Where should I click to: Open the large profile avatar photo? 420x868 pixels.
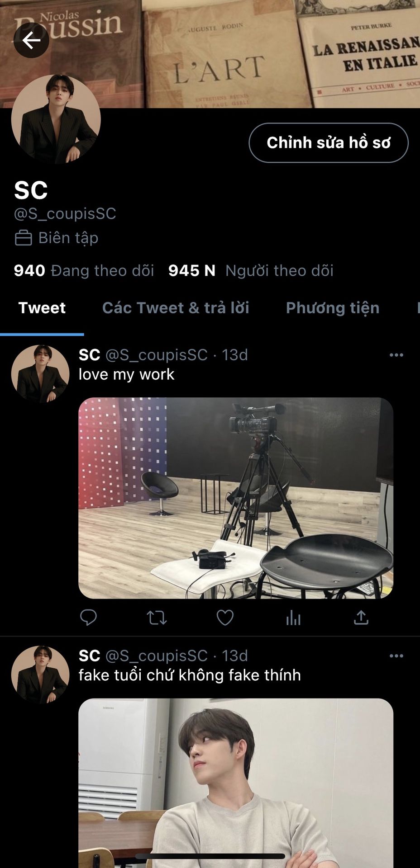(56, 119)
